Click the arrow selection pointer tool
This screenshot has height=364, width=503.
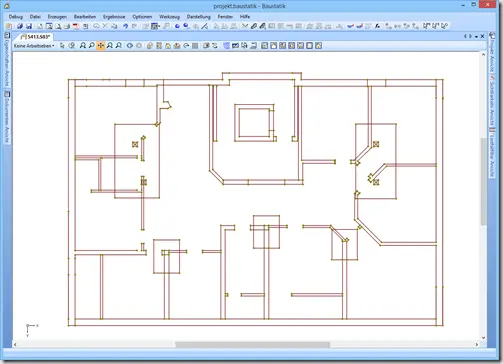62,46
